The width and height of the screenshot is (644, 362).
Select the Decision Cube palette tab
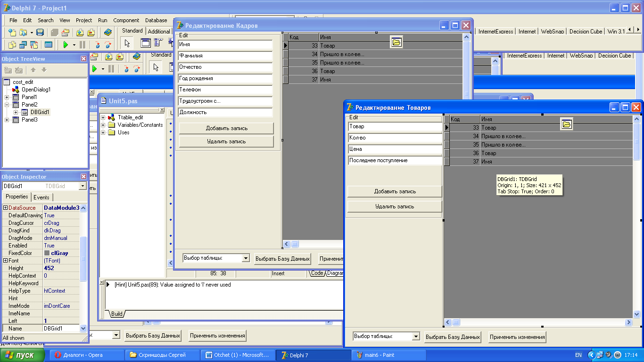[x=586, y=32]
